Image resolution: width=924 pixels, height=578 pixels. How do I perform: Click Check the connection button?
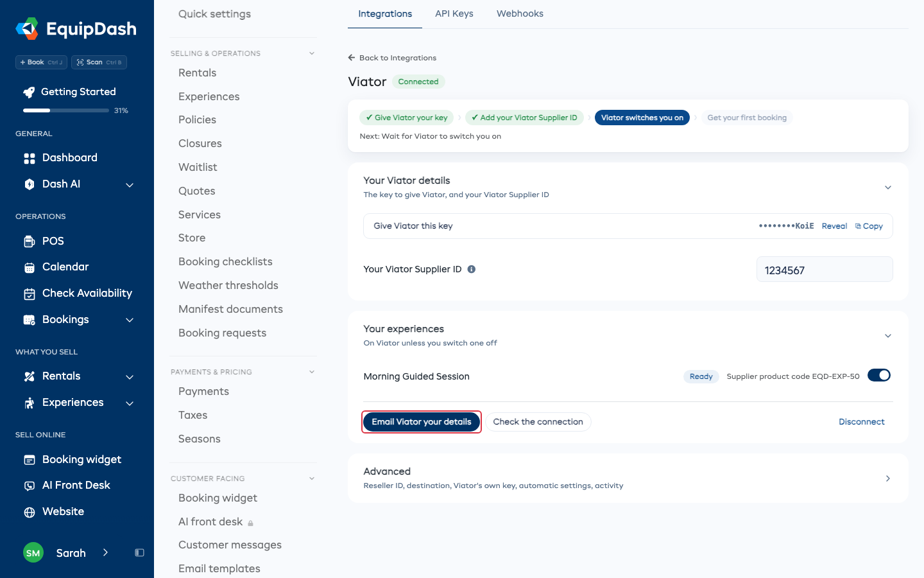[538, 422]
